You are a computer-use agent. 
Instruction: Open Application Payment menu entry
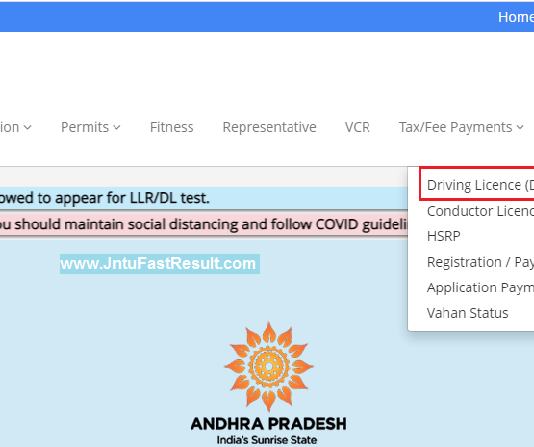coord(480,288)
